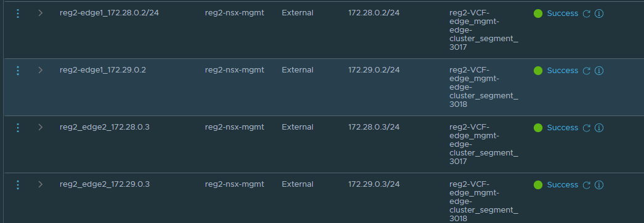
Task: Open actions menu for reg2-edge1_172.28.0.2/24 row
Action: point(18,13)
